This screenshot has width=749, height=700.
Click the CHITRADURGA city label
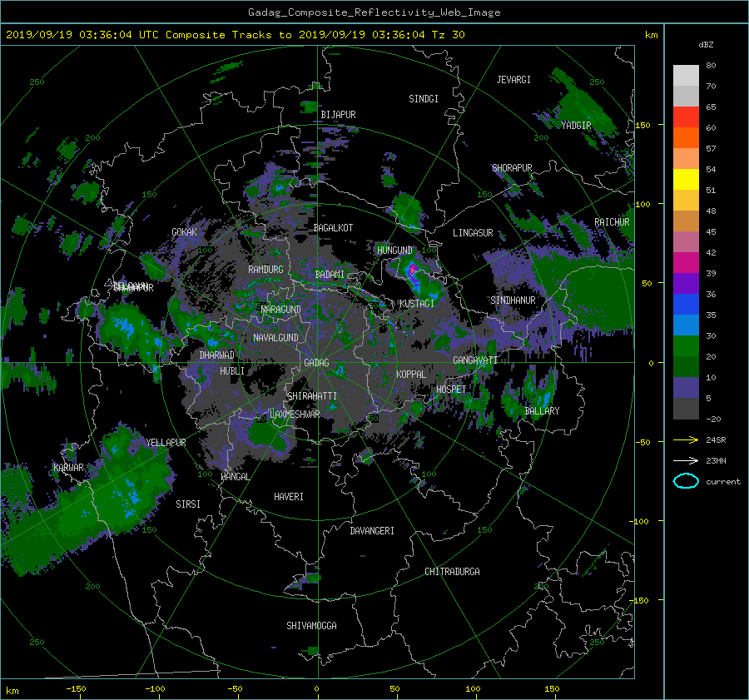tap(453, 572)
